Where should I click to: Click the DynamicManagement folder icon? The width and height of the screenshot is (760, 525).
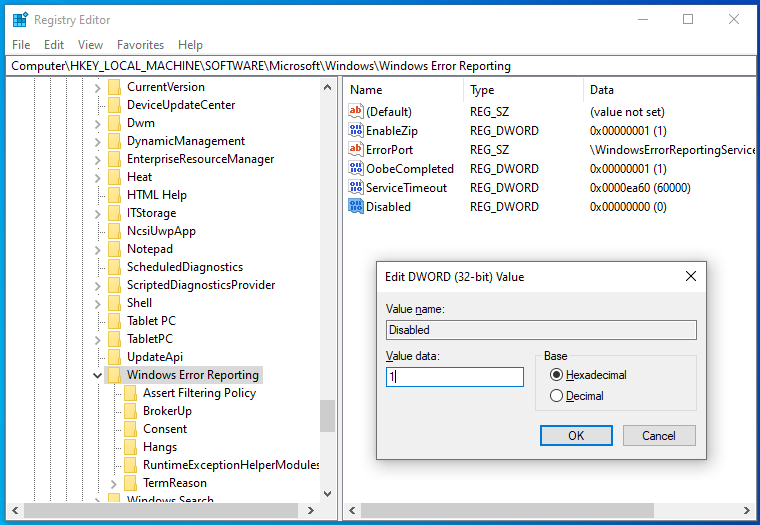[114, 141]
